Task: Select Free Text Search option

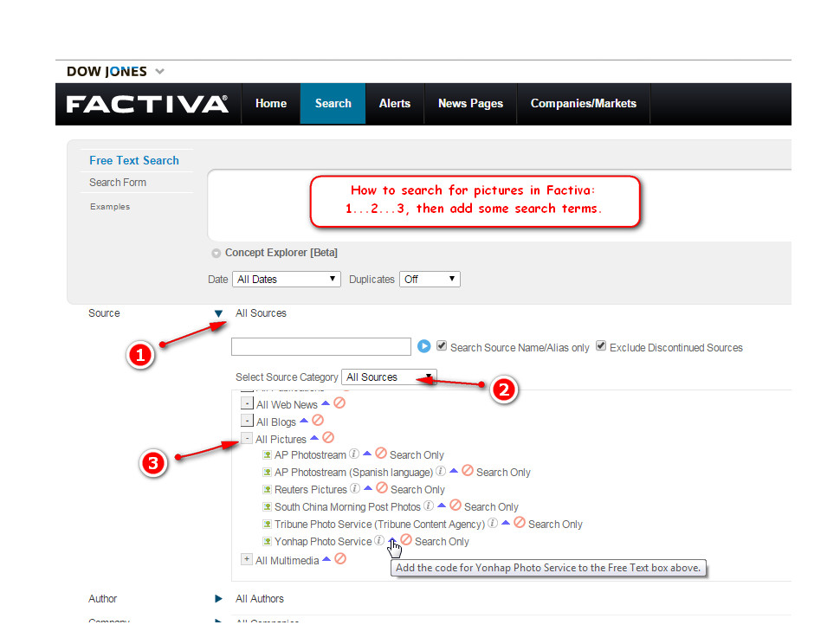Action: point(134,160)
